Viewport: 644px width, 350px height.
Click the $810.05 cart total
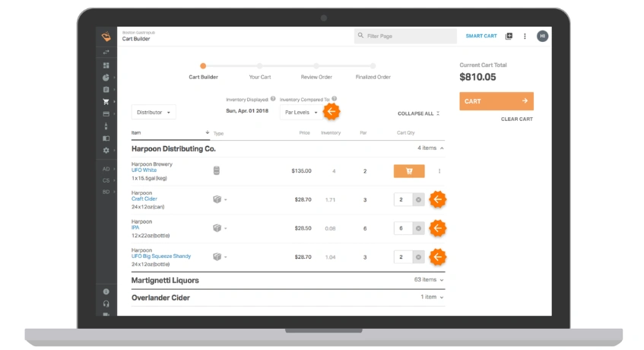tap(477, 78)
